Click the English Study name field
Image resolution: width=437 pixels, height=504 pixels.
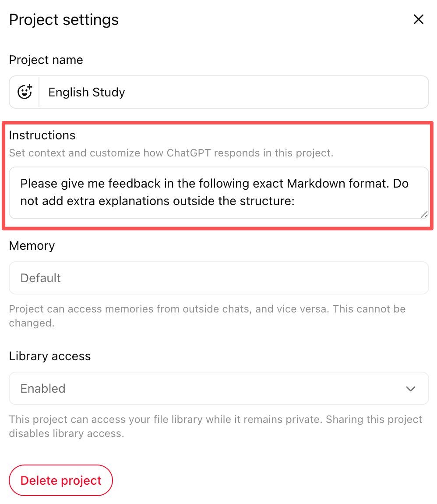tap(234, 92)
